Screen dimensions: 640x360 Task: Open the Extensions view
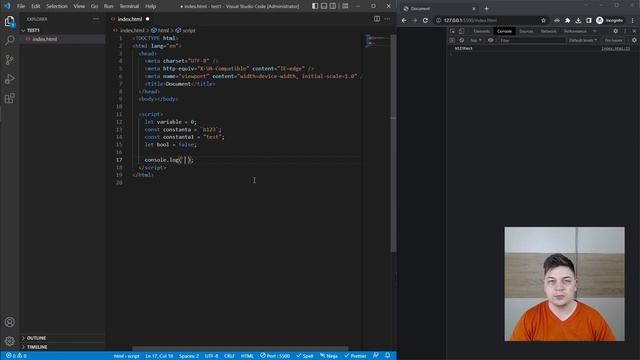9,98
